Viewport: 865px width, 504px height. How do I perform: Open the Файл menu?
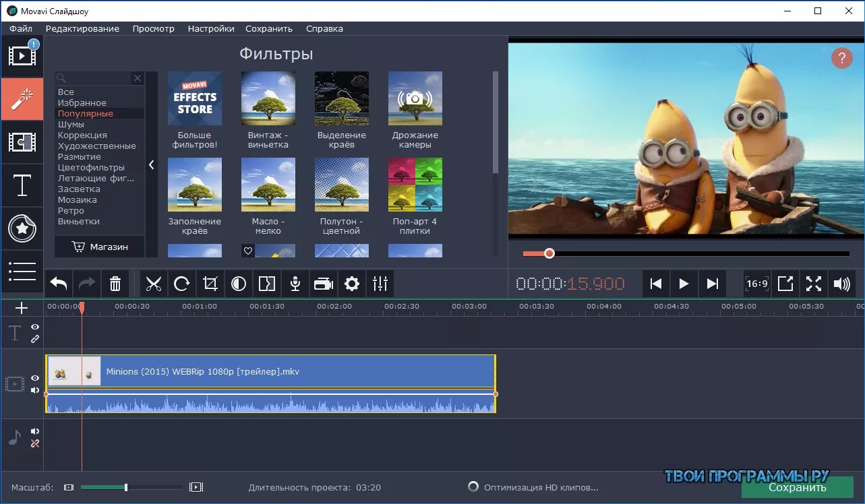pyautogui.click(x=21, y=28)
